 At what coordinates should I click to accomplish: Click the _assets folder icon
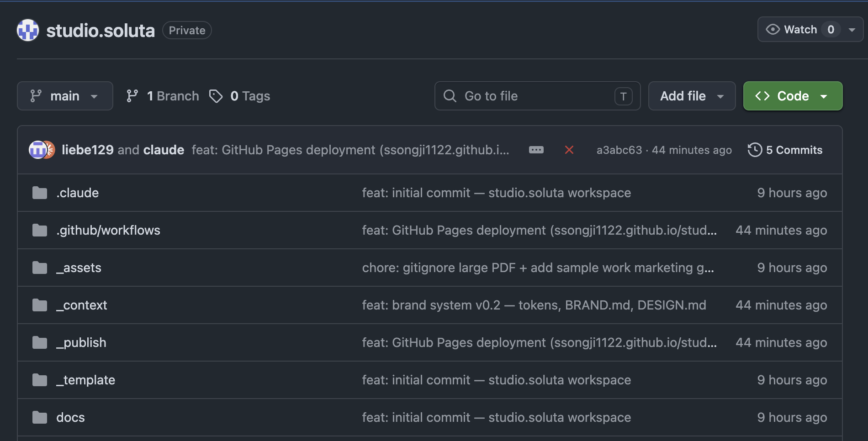pyautogui.click(x=40, y=268)
